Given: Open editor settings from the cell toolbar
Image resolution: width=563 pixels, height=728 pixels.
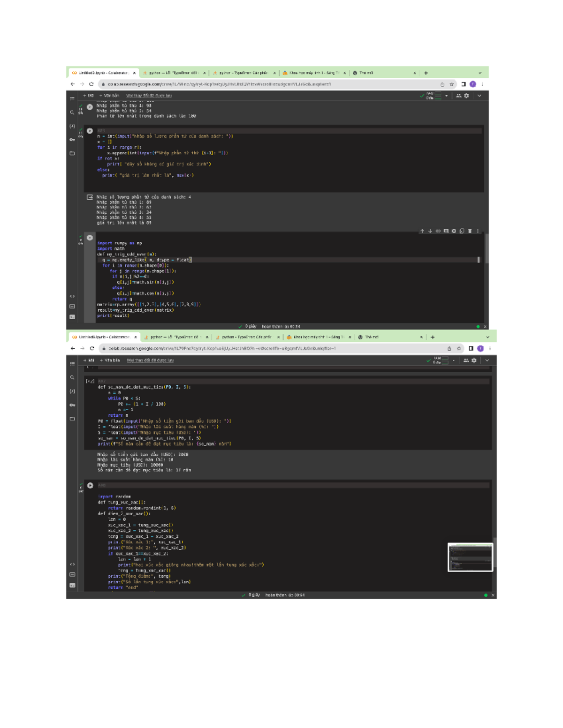Looking at the screenshot, I should (454, 231).
